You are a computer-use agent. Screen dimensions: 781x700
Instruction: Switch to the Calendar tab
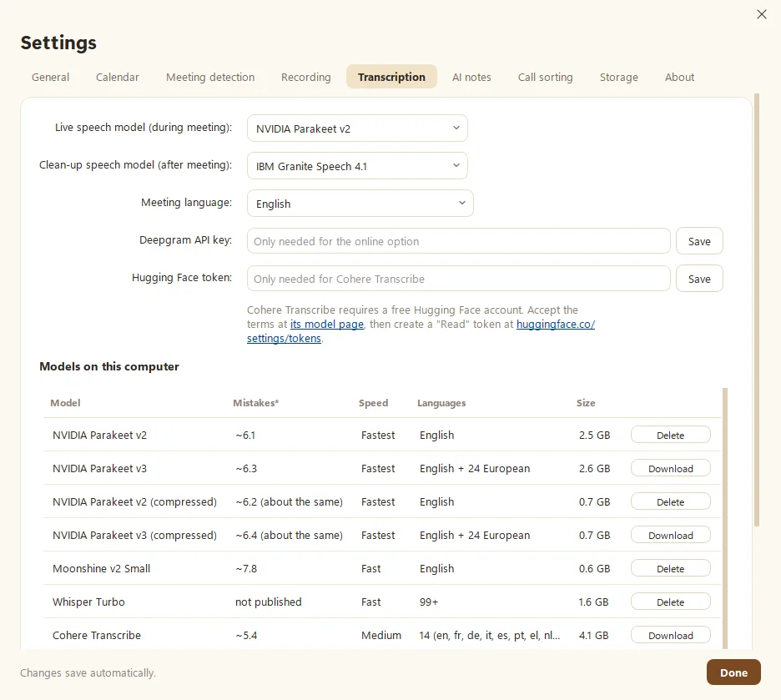click(x=118, y=77)
